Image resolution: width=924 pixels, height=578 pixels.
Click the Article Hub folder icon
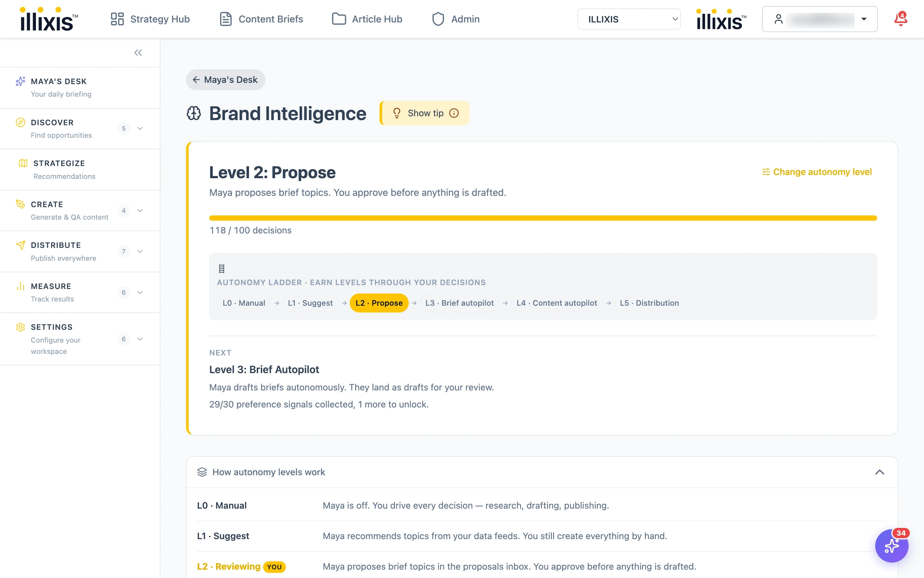coord(339,19)
